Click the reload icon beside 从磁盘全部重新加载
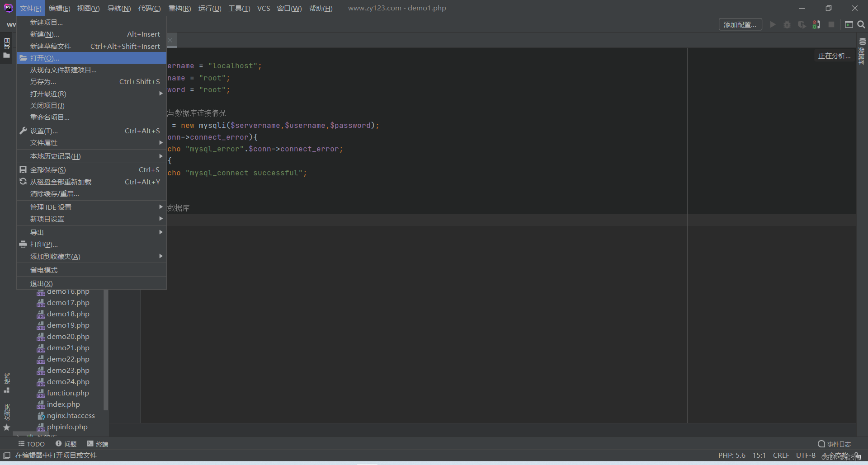 point(23,181)
